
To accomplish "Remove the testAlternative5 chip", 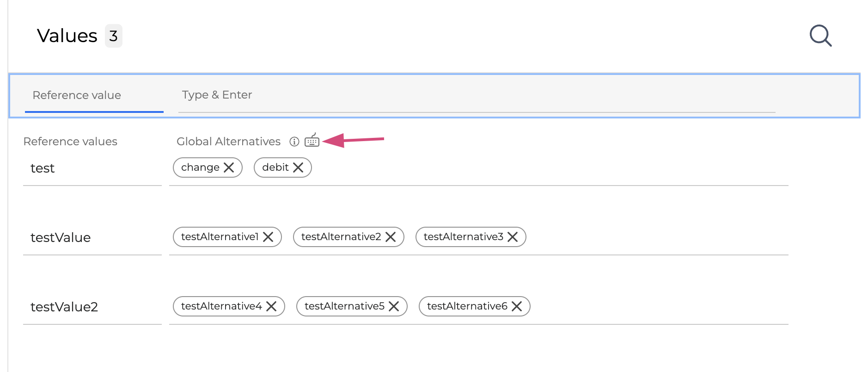I will [394, 306].
